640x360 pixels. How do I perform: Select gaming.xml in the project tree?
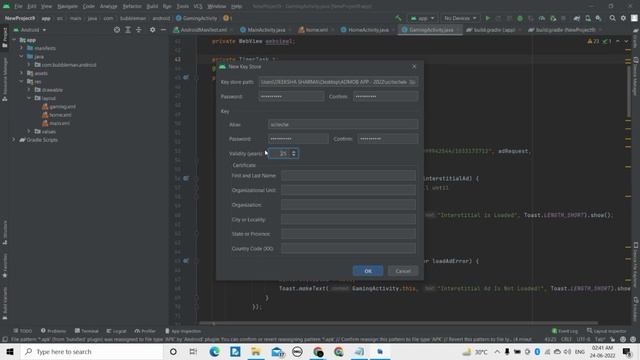[x=59, y=107]
